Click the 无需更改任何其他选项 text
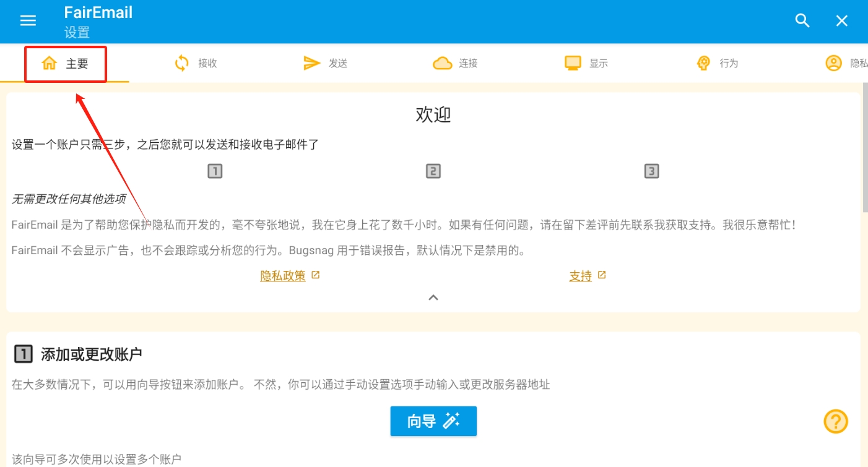The image size is (868, 467). [69, 199]
